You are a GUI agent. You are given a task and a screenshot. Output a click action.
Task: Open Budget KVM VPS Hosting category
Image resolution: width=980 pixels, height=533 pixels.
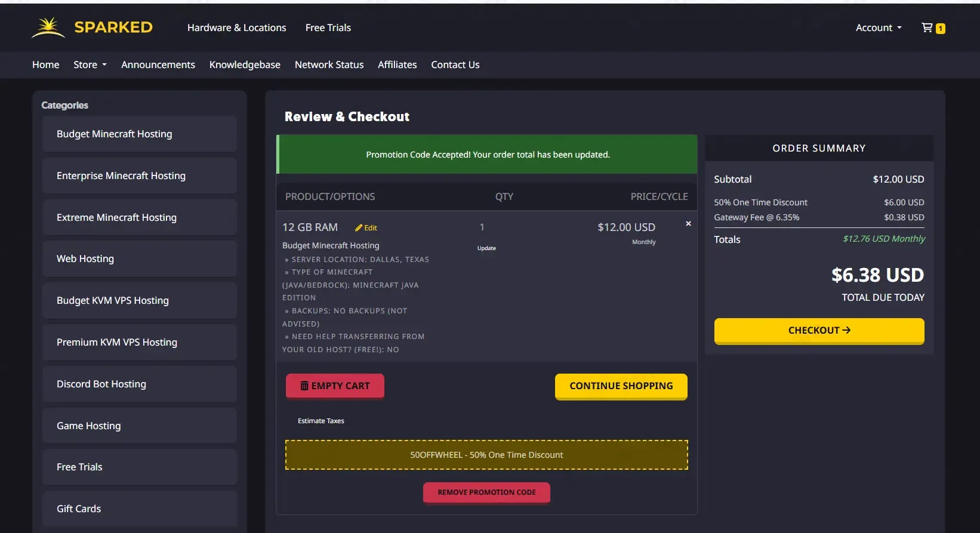pos(140,301)
